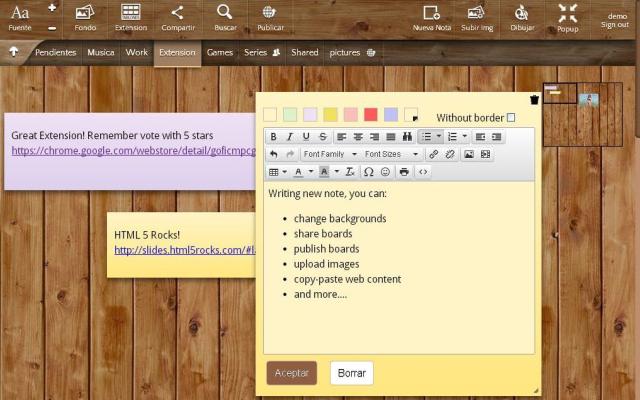Screen dimensions: 640x400
Task: Click Nueva Nota to create a note
Action: pos(432,19)
